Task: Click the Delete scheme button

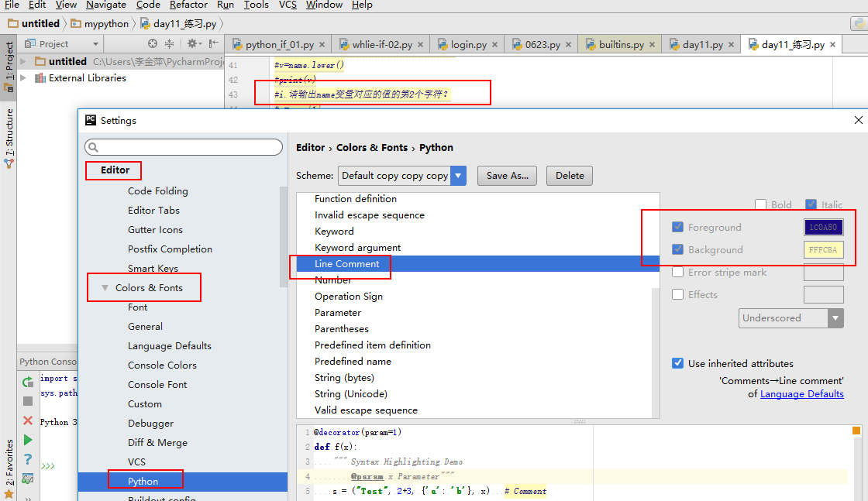Action: (570, 176)
